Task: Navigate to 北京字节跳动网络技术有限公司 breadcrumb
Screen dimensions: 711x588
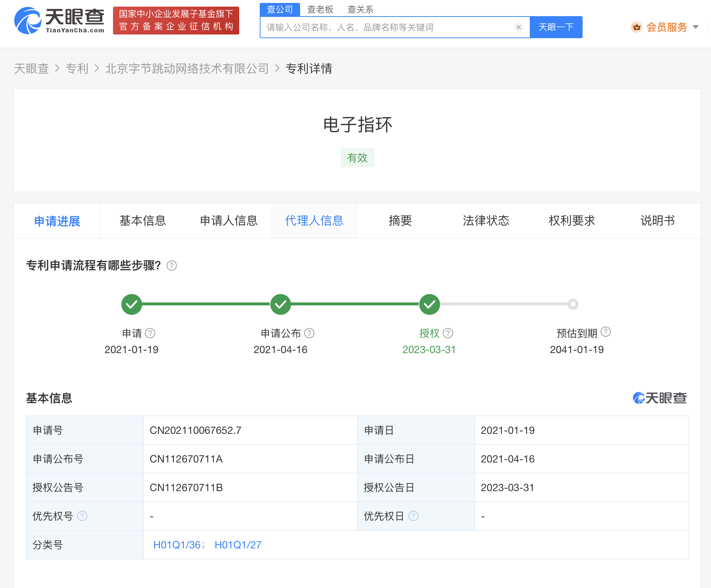Action: 186,69
